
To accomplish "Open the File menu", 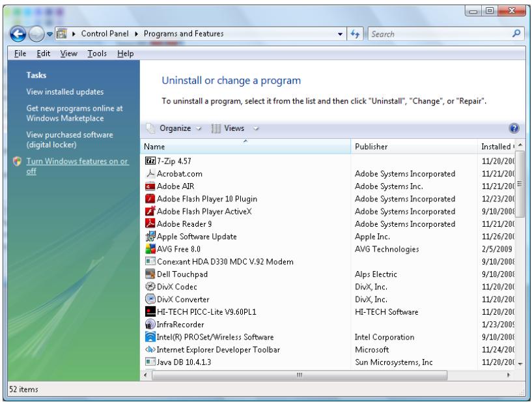I will coord(20,53).
